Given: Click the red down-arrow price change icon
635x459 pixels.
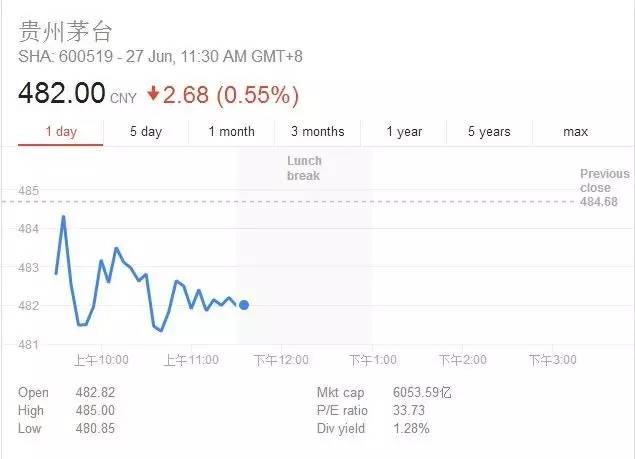Looking at the screenshot, I should 153,94.
